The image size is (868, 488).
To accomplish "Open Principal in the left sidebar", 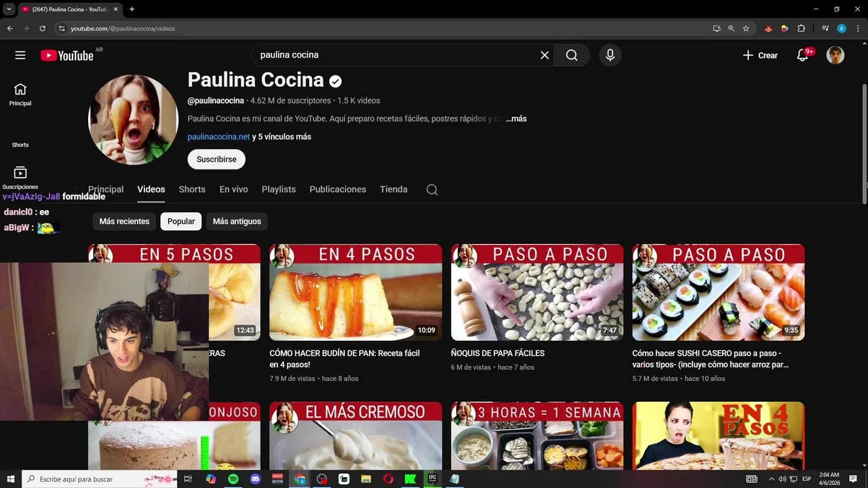I will [x=20, y=95].
